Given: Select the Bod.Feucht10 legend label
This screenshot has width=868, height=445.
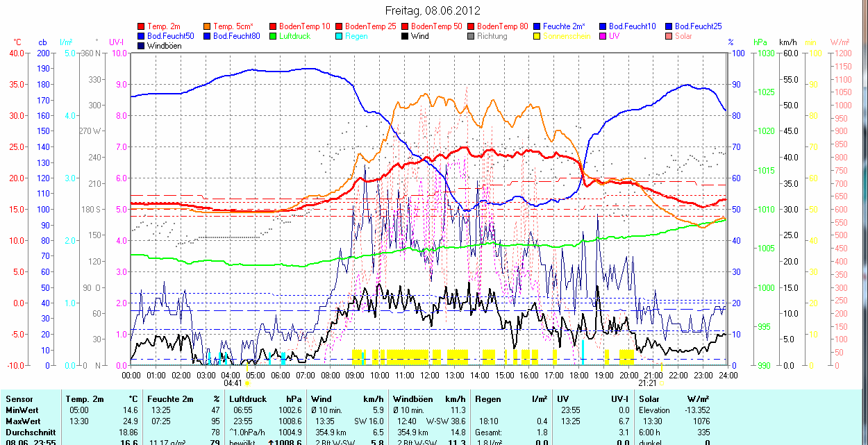Looking at the screenshot, I should point(633,26).
